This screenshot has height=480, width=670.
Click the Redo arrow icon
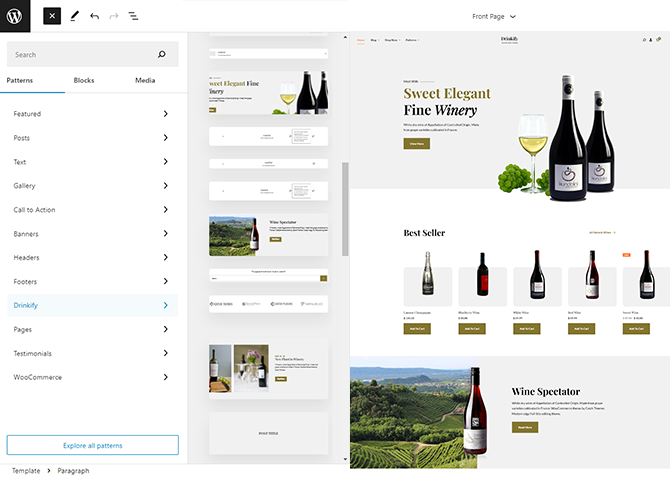tap(114, 16)
